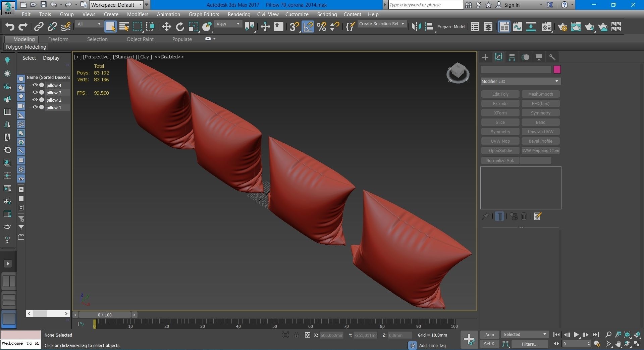Screen dimensions: 644x350
Task: Click the Unlink Selection icon
Action: (x=52, y=27)
